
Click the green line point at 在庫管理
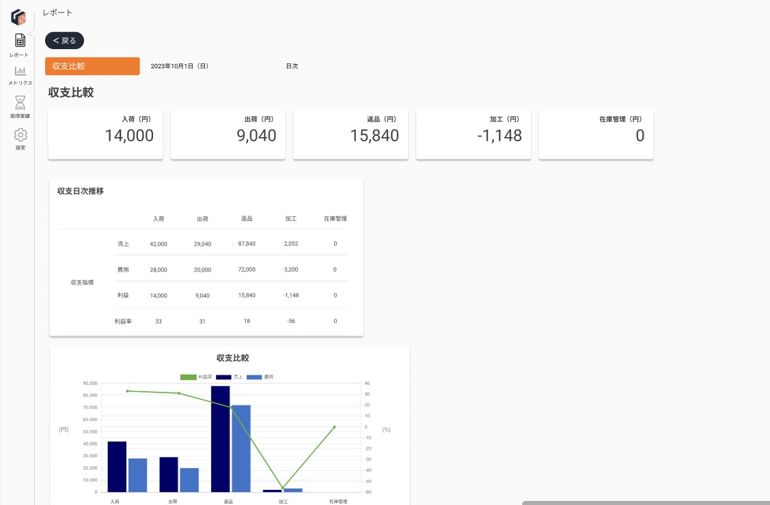pos(335,427)
